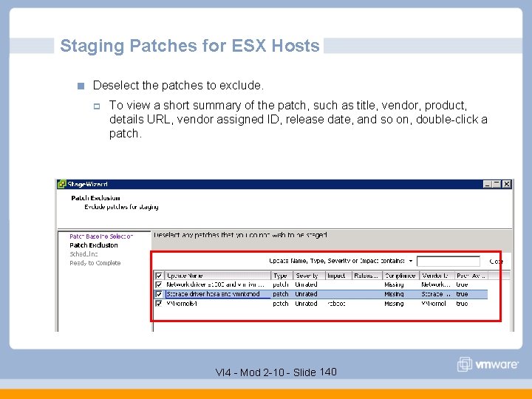Click the 'reboot' impact cell
The width and height of the screenshot is (532, 399).
pos(336,304)
